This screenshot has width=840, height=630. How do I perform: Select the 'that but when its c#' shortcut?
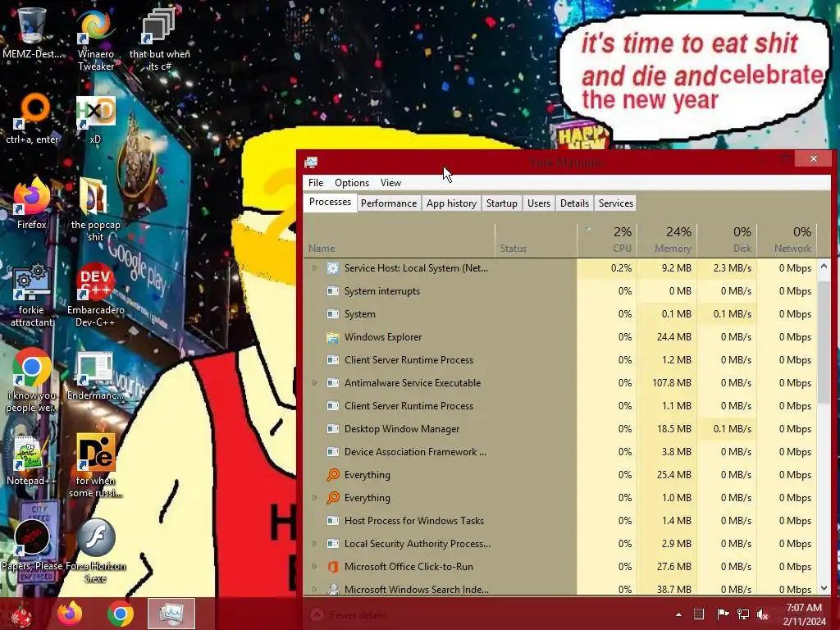[x=160, y=39]
